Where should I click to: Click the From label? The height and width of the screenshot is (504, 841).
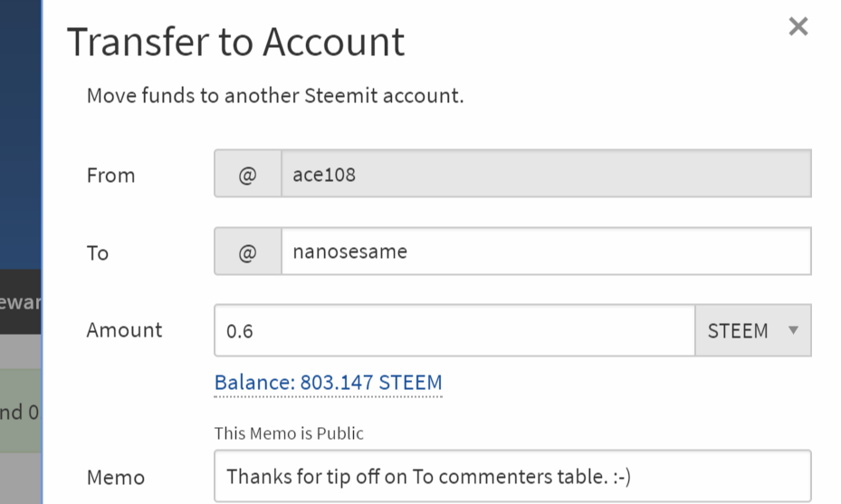(110, 176)
